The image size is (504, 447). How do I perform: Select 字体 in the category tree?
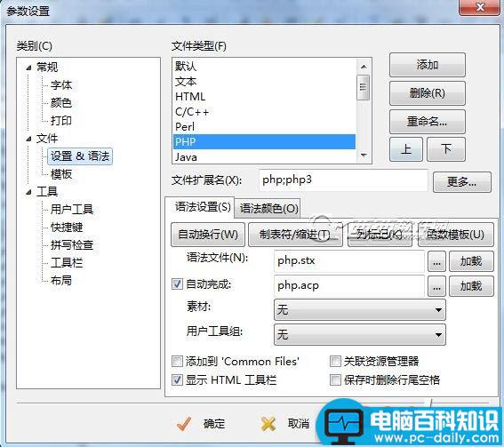pyautogui.click(x=61, y=85)
